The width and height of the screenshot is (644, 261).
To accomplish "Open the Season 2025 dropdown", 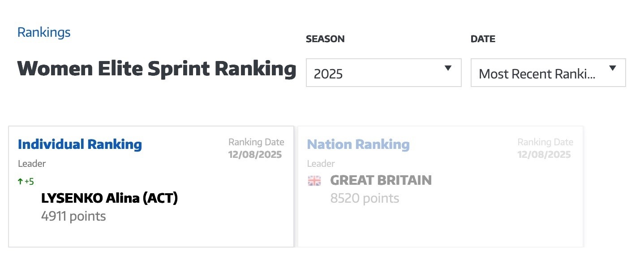I will (x=383, y=73).
